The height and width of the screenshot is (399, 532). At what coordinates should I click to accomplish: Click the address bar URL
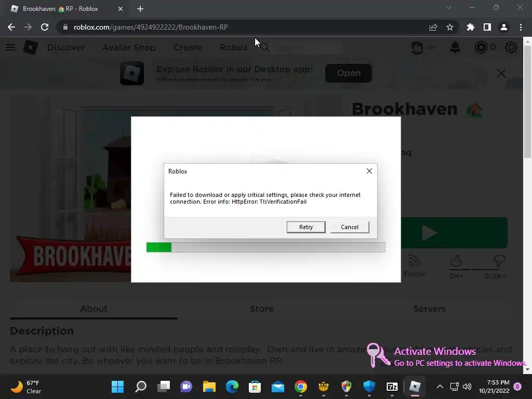point(151,27)
